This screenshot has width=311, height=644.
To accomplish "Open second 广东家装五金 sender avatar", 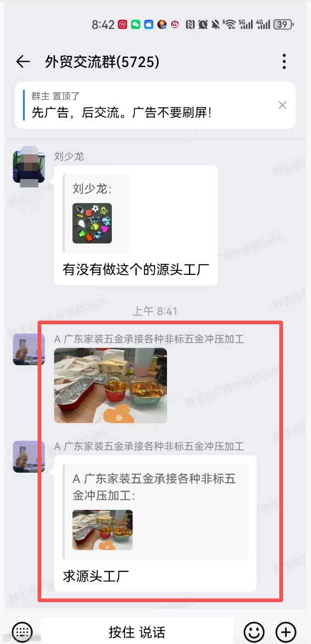I will [x=29, y=457].
